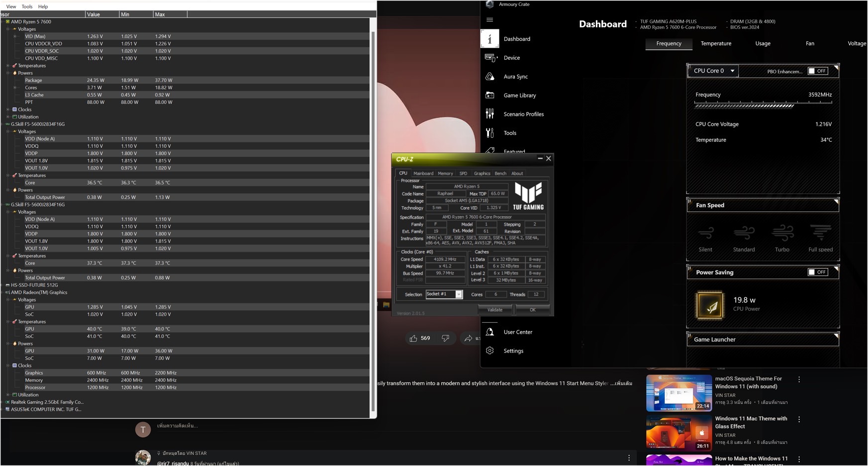This screenshot has width=868, height=466.
Task: Minimize the CPU-Z window
Action: click(x=540, y=158)
